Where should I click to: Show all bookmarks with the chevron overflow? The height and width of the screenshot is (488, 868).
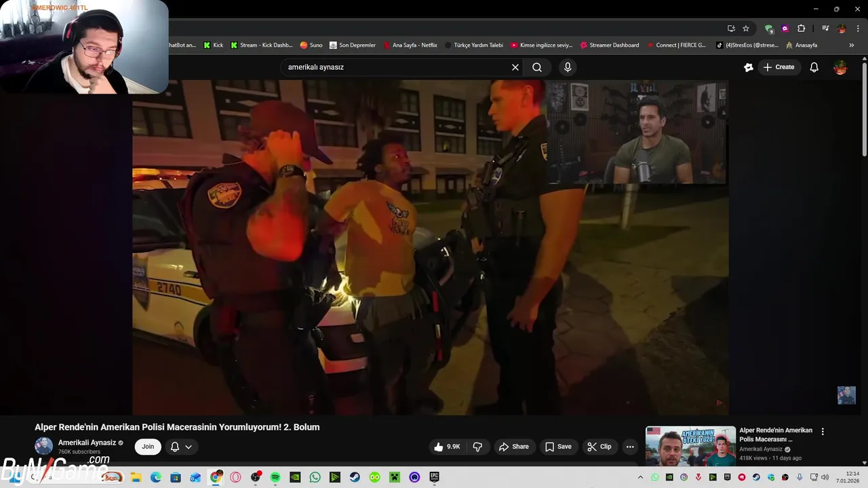coord(852,45)
